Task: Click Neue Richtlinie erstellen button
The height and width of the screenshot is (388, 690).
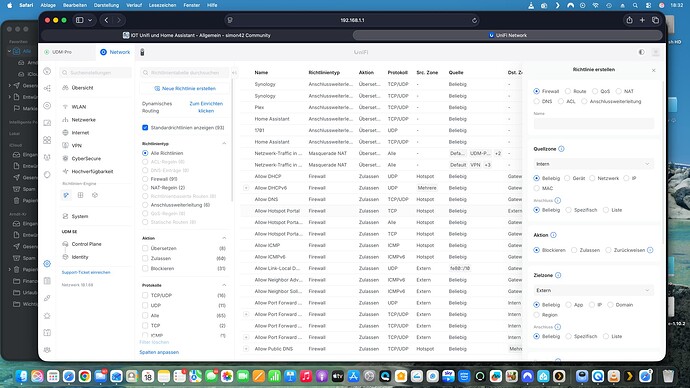Action: point(185,88)
